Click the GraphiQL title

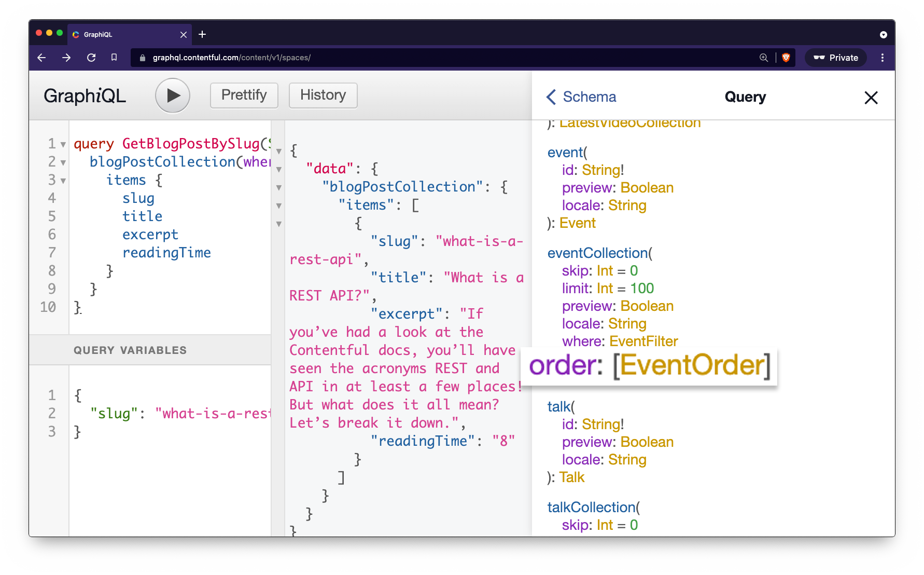[85, 95]
